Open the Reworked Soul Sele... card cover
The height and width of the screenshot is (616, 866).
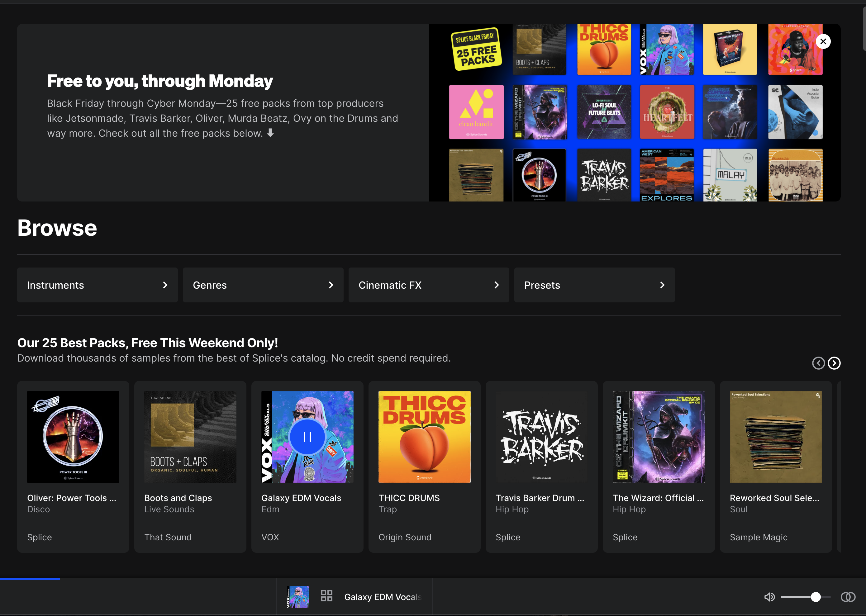click(x=776, y=437)
